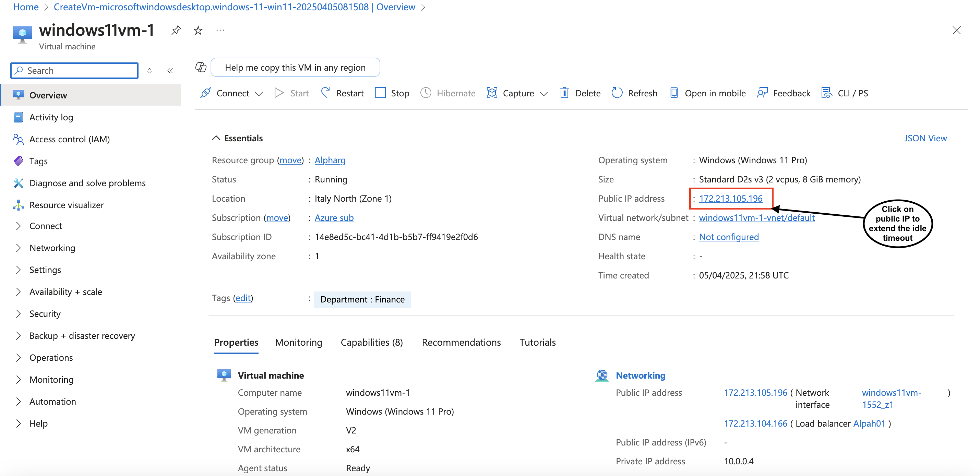Select Overview in the sidebar menu
This screenshot has height=476, width=980.
tap(91, 95)
